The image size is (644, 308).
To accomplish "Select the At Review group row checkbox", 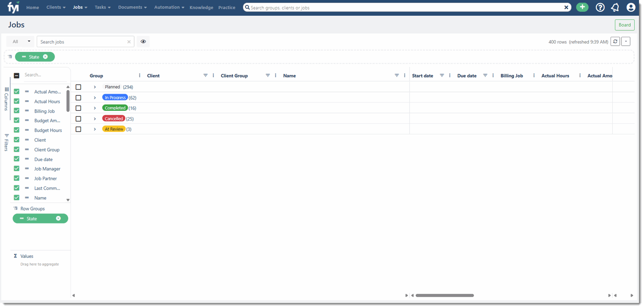I will pyautogui.click(x=78, y=129).
